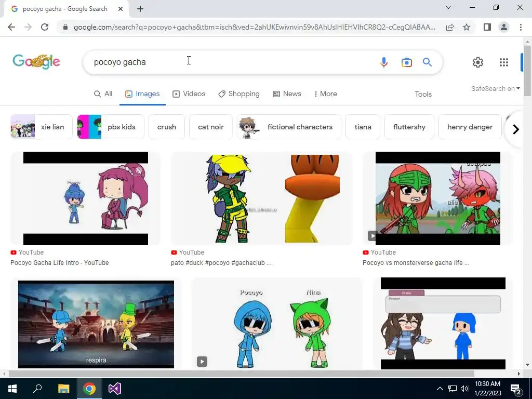Switch to News results
532x399 pixels.
287,94
